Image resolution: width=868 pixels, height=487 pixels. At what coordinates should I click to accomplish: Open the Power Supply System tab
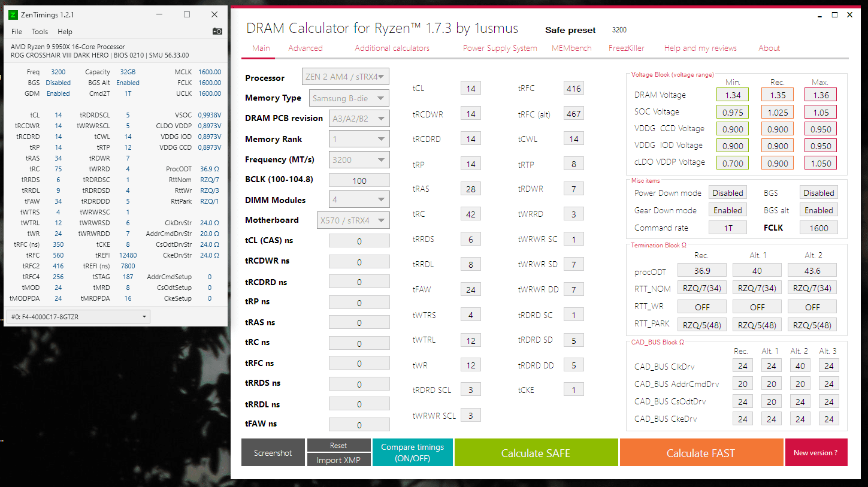click(x=500, y=48)
